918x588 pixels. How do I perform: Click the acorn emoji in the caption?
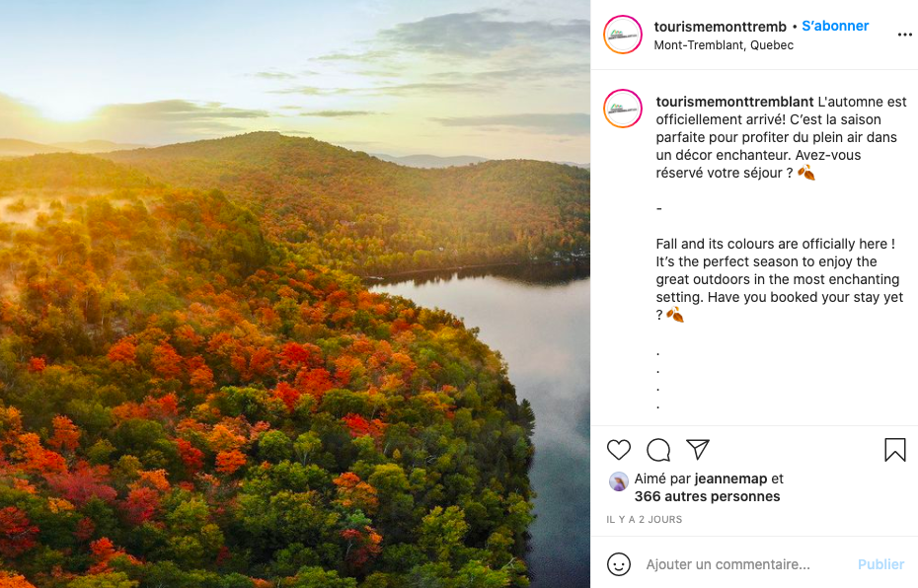click(804, 172)
